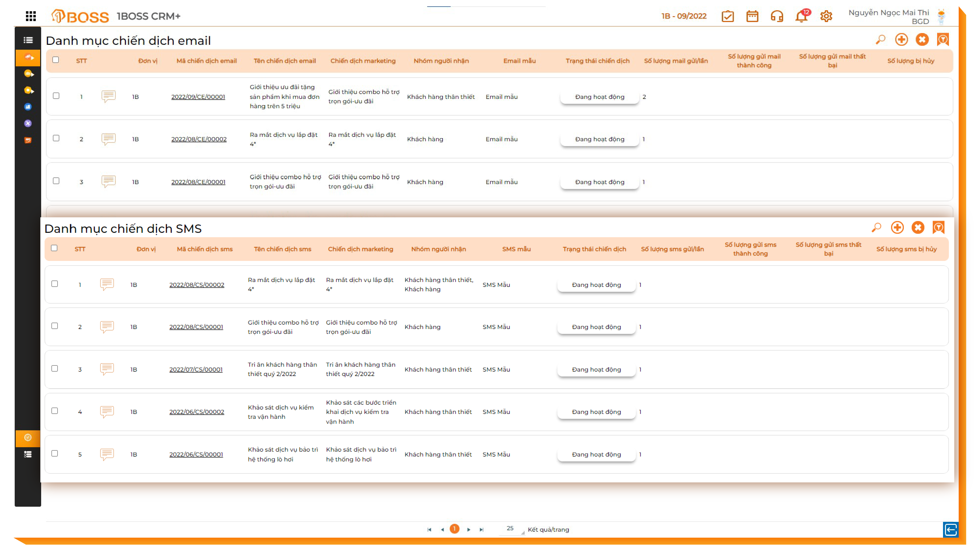The width and height of the screenshot is (980, 551).
Task: Open the app grid launcher icon
Action: (30, 16)
